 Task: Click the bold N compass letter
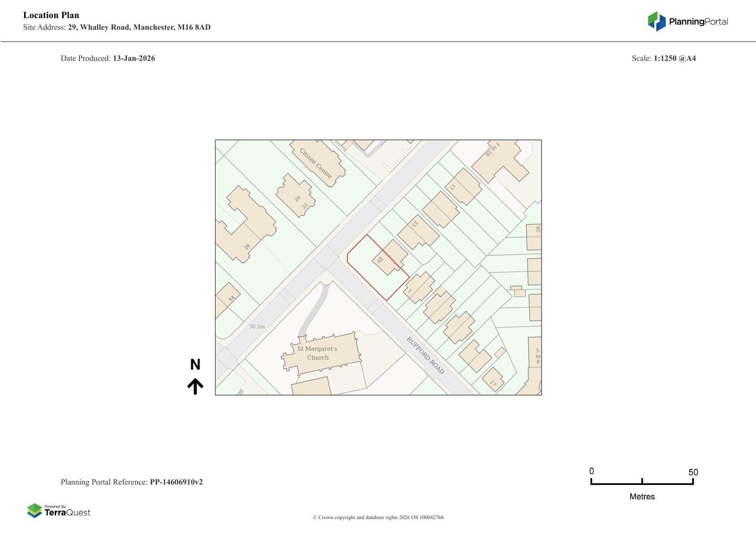(x=195, y=365)
